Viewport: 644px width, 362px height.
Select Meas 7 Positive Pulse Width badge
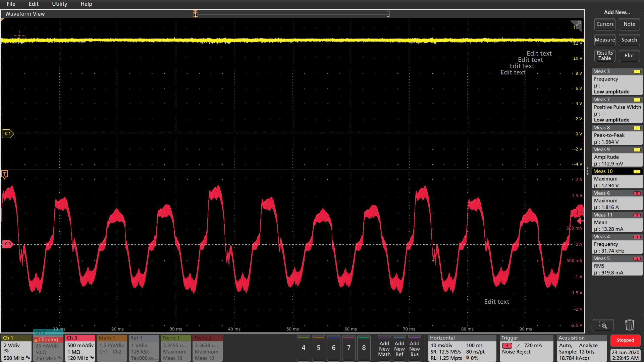617,110
